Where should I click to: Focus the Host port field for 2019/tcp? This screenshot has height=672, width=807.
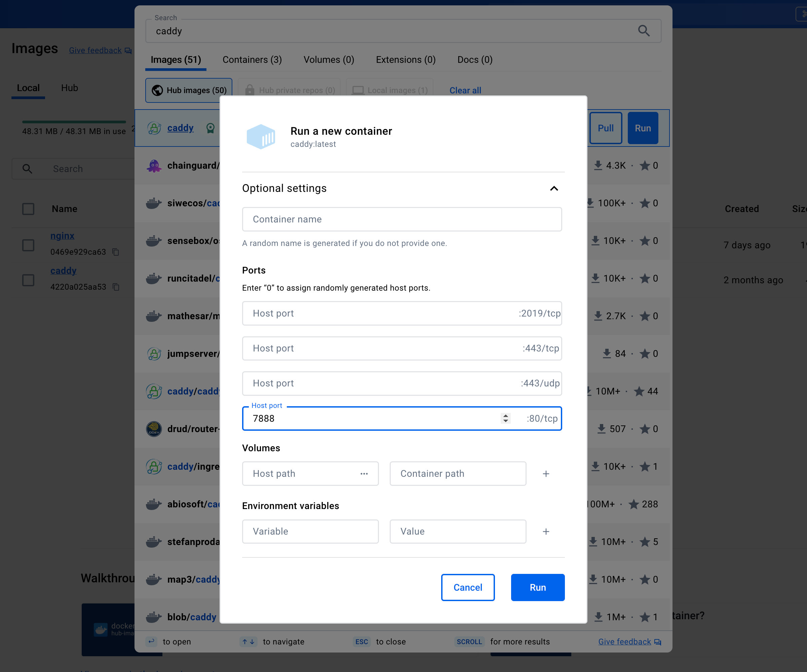[x=402, y=313]
